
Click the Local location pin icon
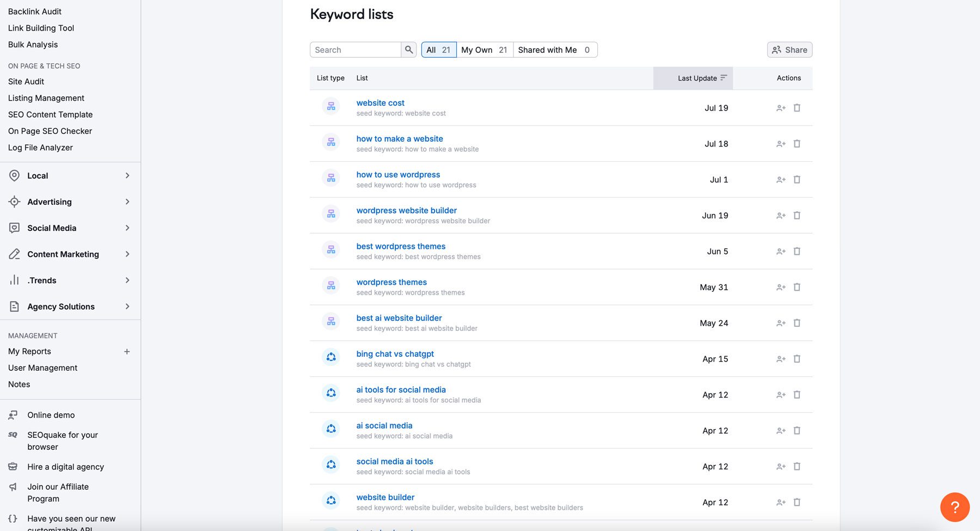(14, 175)
